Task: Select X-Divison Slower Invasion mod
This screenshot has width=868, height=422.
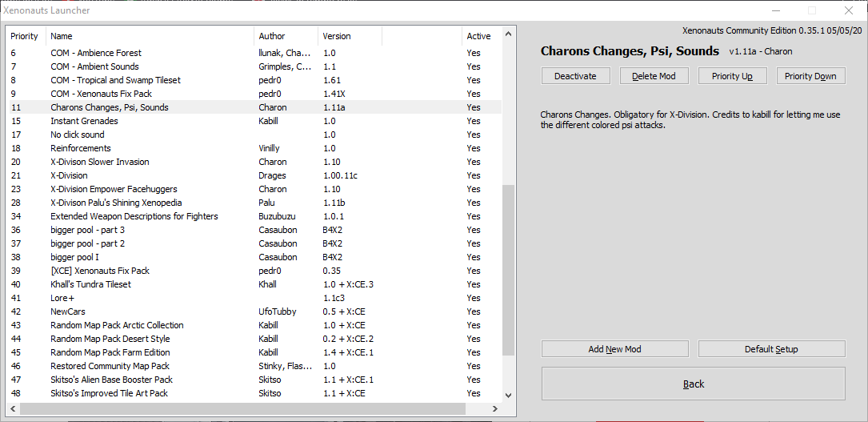Action: tap(254, 162)
